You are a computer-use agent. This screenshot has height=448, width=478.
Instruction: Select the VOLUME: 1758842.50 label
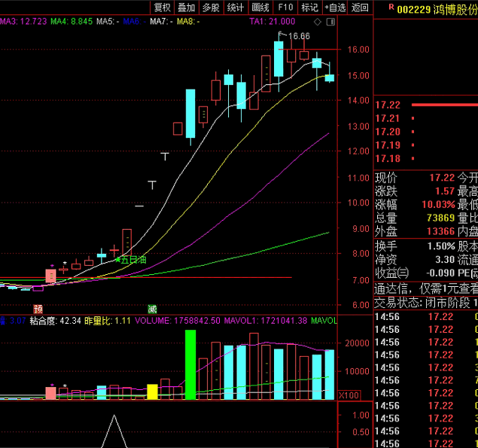(x=178, y=321)
